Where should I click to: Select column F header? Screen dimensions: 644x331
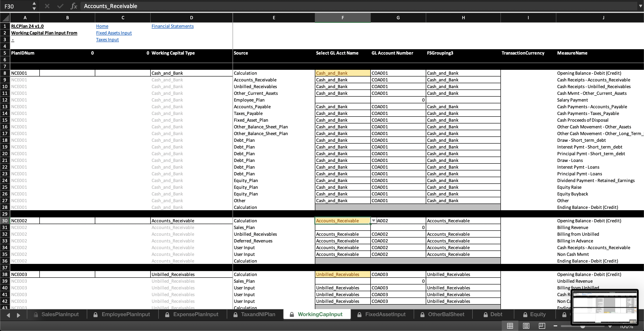343,18
